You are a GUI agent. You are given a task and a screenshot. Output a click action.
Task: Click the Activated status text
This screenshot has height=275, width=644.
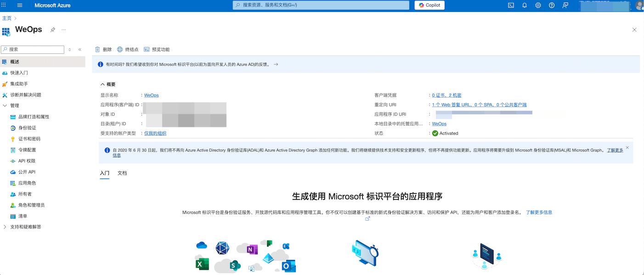coord(449,133)
